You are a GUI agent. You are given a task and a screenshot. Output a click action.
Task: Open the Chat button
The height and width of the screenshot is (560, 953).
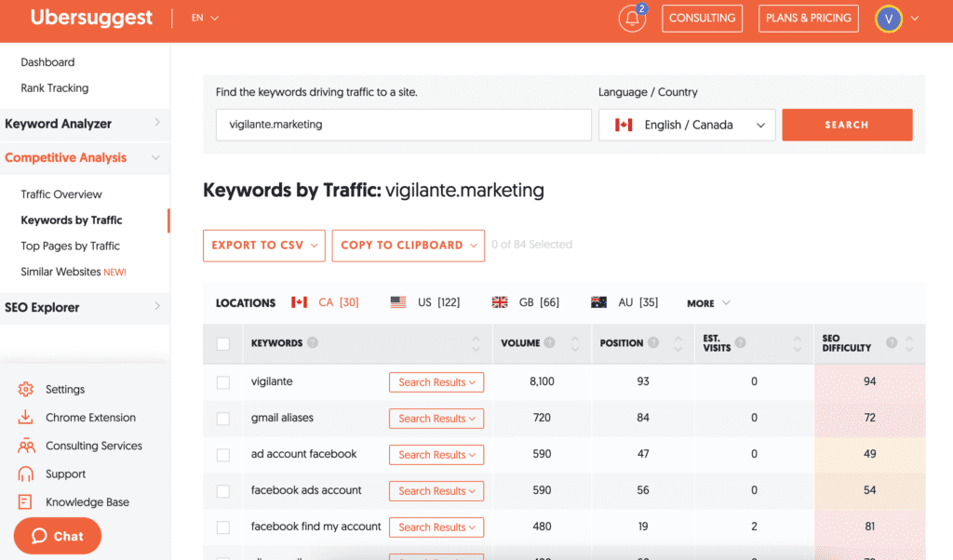point(58,536)
